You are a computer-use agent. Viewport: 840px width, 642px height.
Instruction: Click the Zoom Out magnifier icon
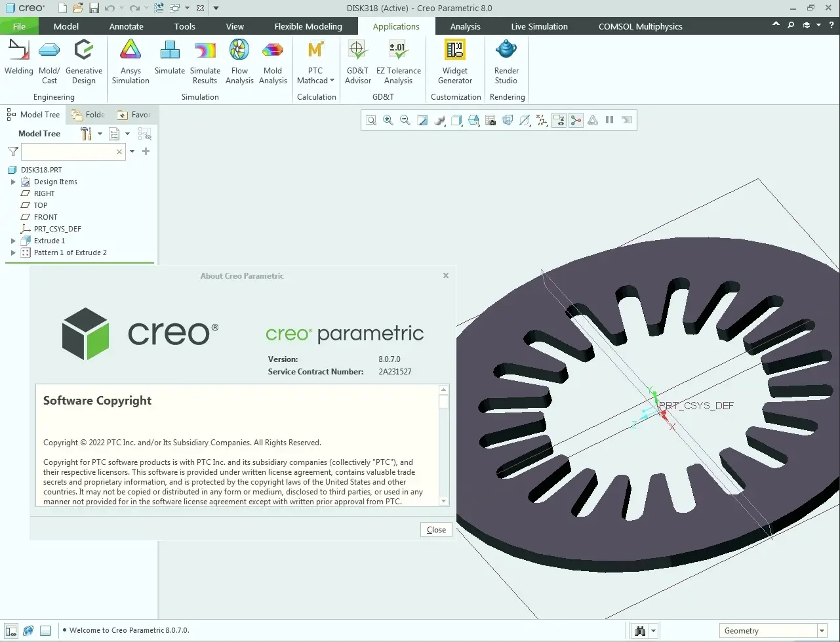pyautogui.click(x=405, y=120)
